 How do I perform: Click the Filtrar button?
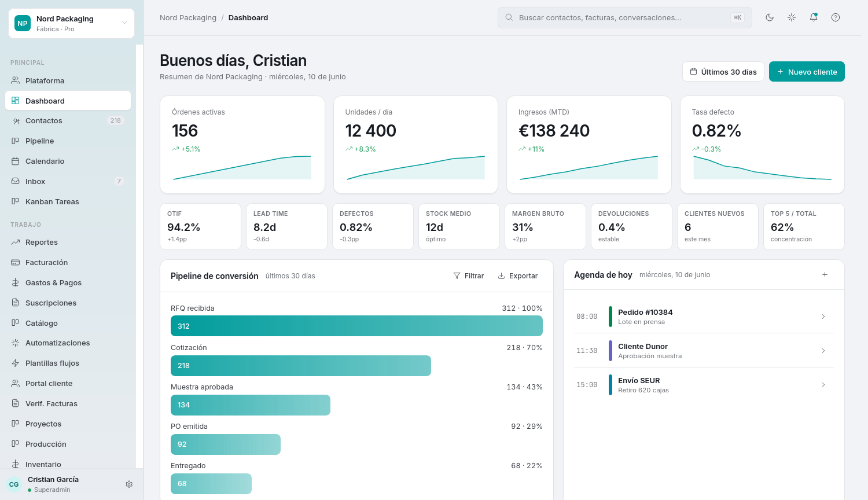pyautogui.click(x=469, y=276)
